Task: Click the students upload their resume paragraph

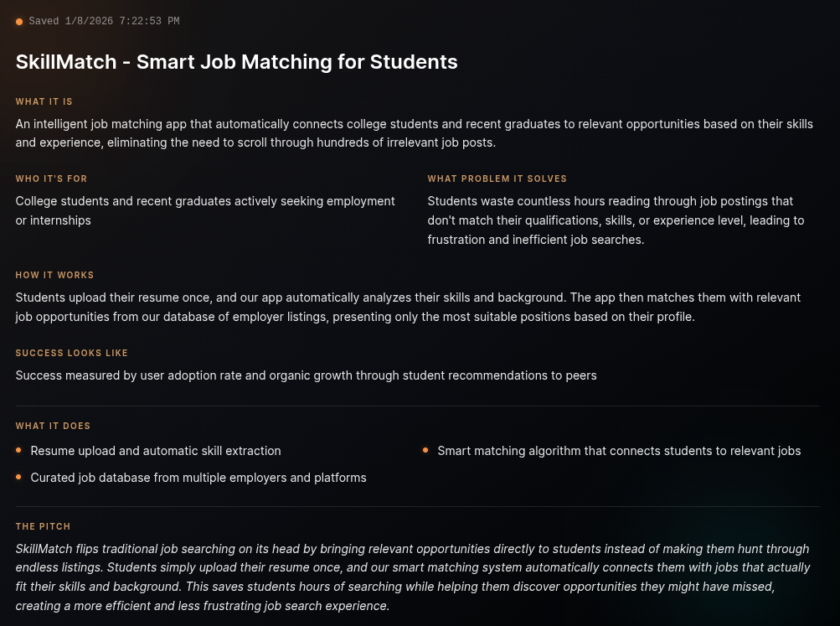Action: coord(408,308)
